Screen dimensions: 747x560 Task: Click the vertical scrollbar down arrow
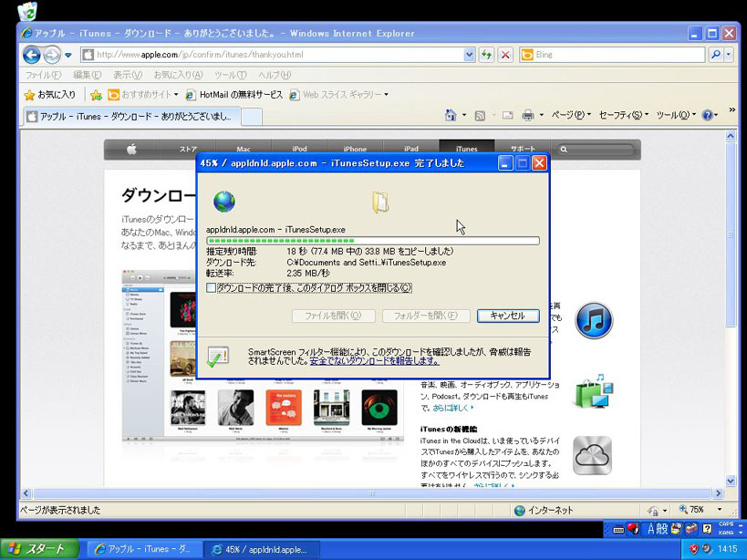[731, 482]
